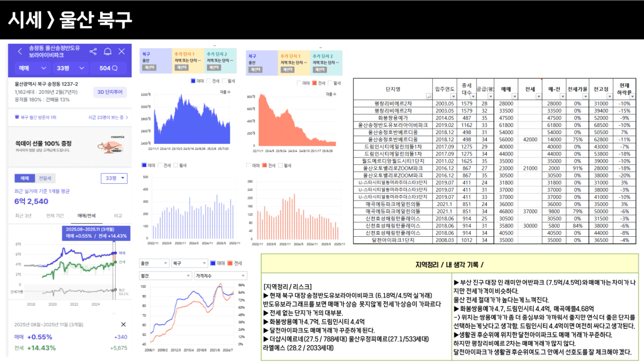644x362 pixels.
Task: Open the 전세가율 column filter arrow
Action: pyautogui.click(x=586, y=96)
